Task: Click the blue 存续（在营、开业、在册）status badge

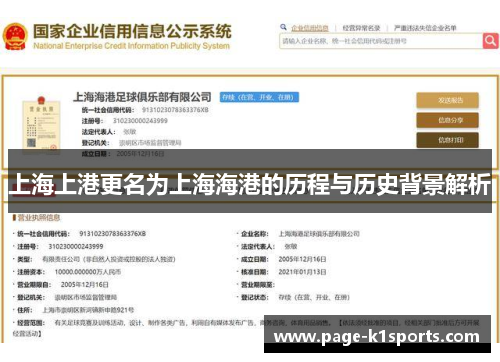Action: point(259,97)
